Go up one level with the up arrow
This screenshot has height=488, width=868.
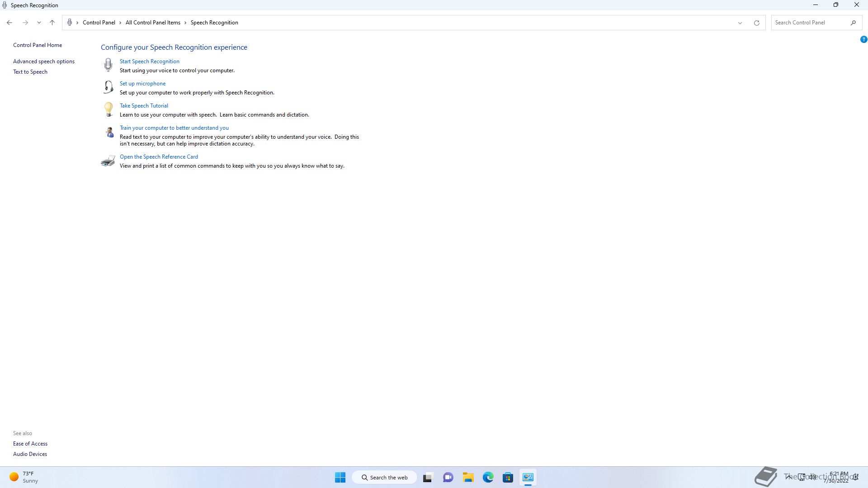click(x=52, y=23)
